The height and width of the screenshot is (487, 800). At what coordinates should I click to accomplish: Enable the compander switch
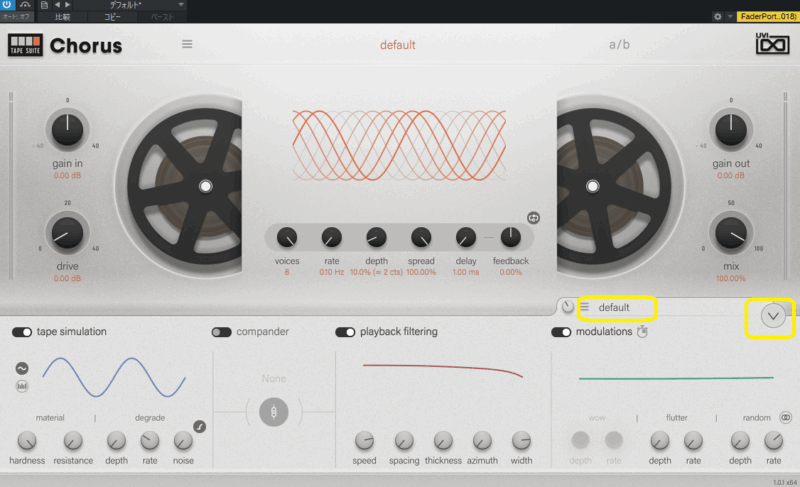point(220,332)
